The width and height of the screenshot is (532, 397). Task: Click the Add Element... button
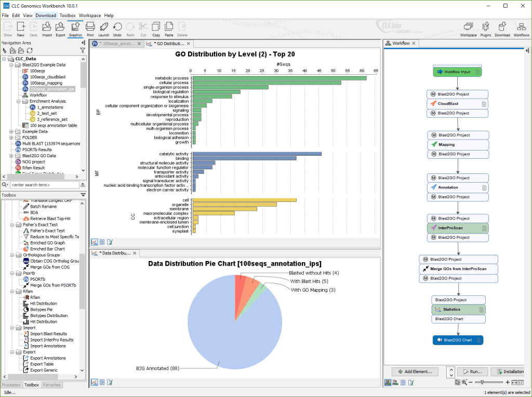click(415, 372)
